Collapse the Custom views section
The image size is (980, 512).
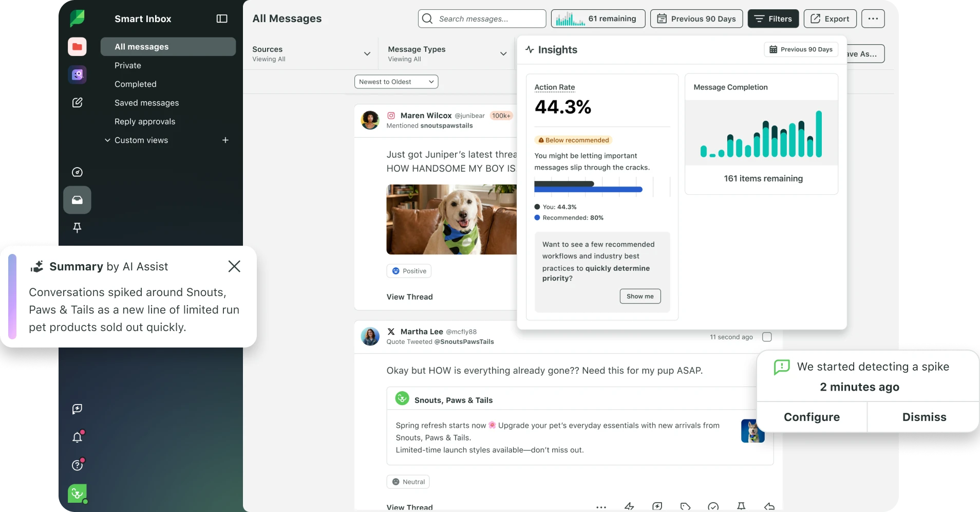[107, 140]
